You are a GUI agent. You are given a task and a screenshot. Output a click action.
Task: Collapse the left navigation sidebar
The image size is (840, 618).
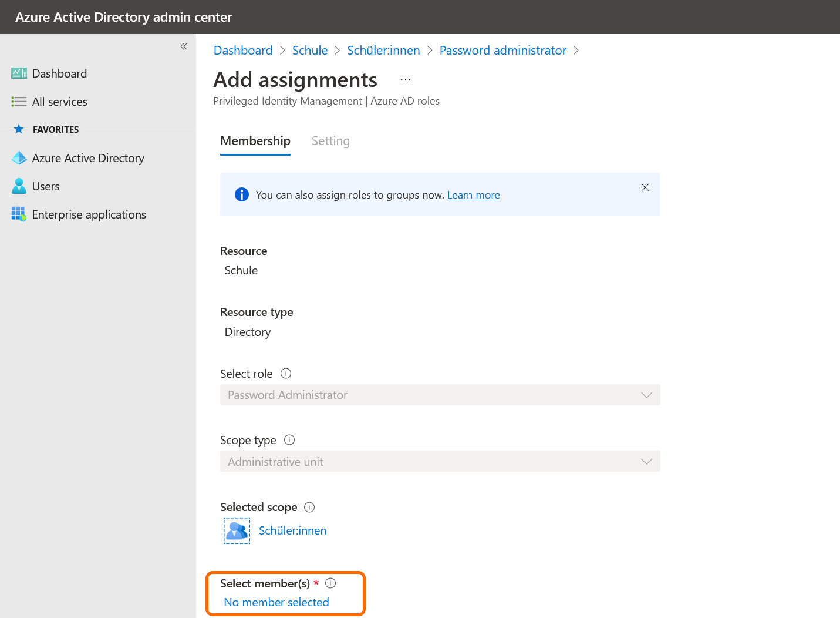[x=184, y=46]
